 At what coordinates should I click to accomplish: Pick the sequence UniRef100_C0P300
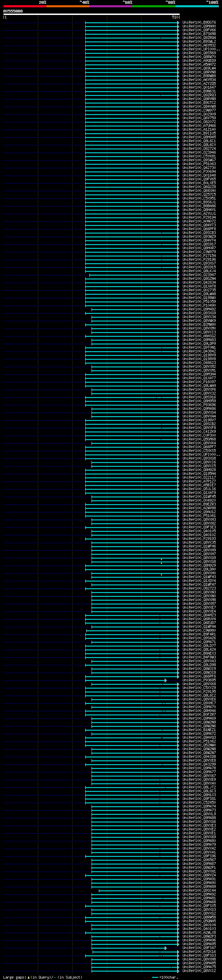point(199,436)
